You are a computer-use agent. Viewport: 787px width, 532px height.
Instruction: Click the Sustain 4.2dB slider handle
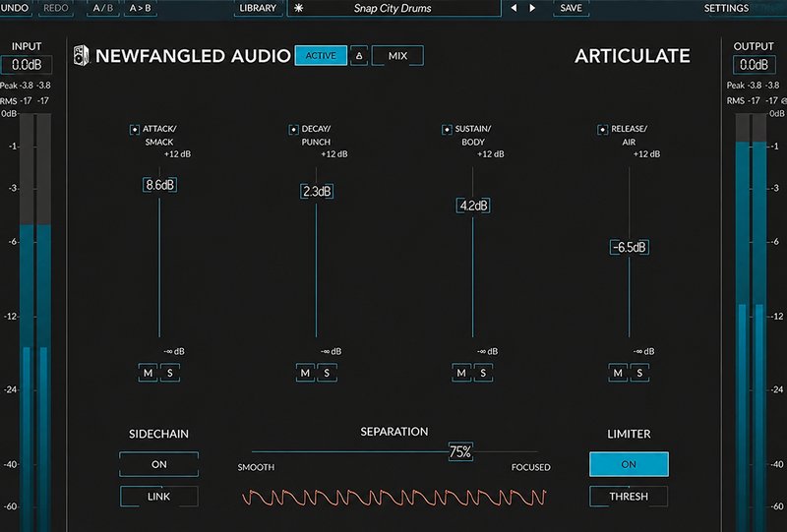[x=473, y=206]
